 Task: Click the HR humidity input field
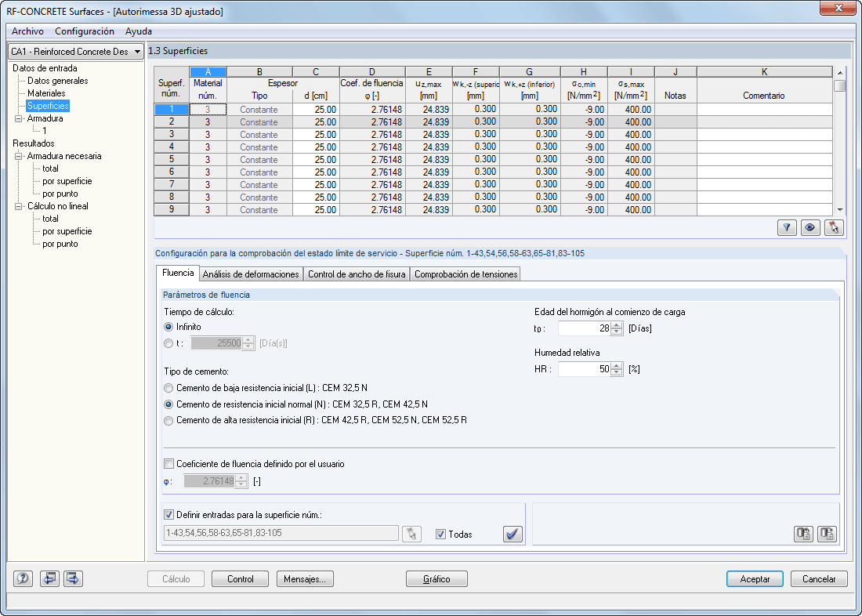585,369
